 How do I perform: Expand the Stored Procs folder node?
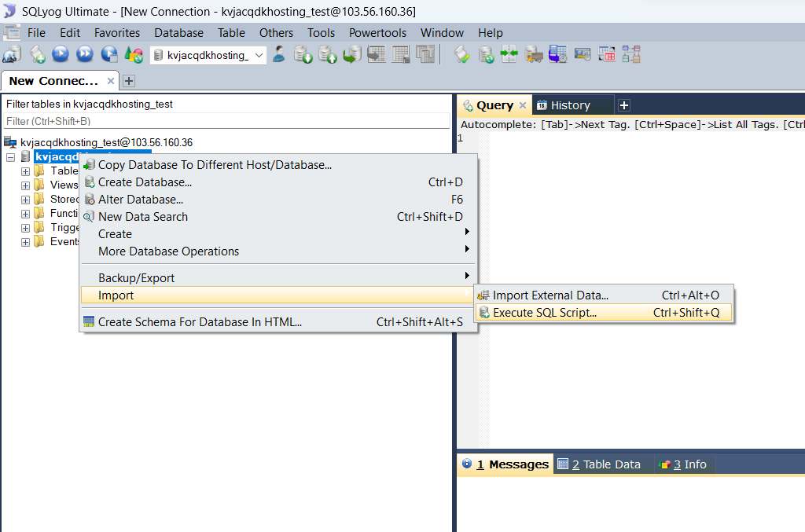tap(25, 200)
